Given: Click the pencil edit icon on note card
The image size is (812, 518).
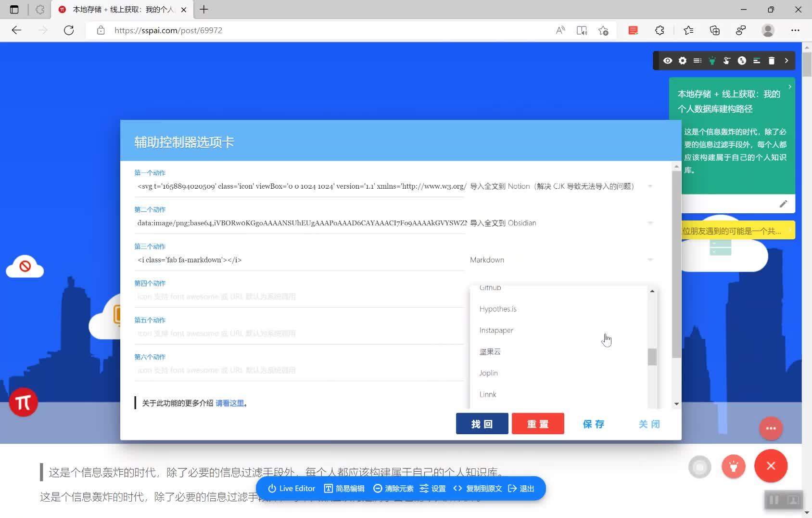Looking at the screenshot, I should click(783, 204).
